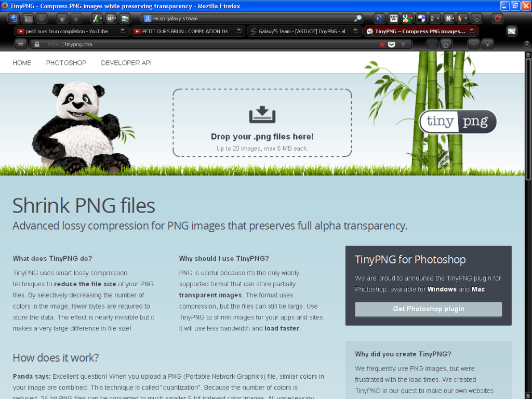Open the HOME page link
Image resolution: width=532 pixels, height=399 pixels.
[x=22, y=63]
